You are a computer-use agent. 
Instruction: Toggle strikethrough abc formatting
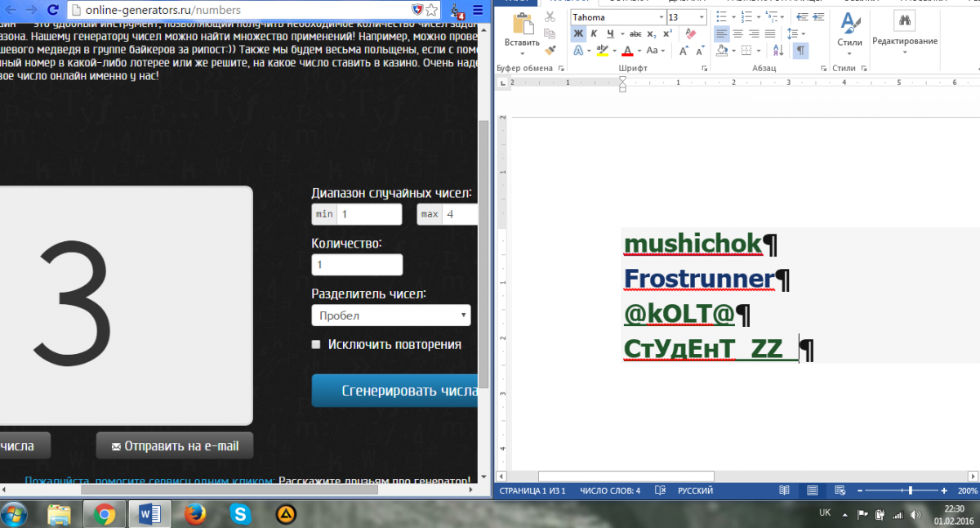(x=634, y=34)
